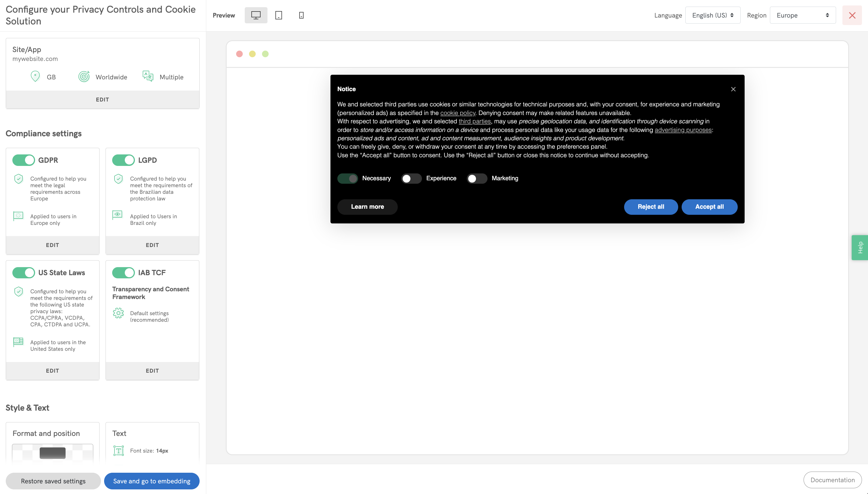Open the cookie policy link
This screenshot has height=494, width=868.
coord(457,113)
